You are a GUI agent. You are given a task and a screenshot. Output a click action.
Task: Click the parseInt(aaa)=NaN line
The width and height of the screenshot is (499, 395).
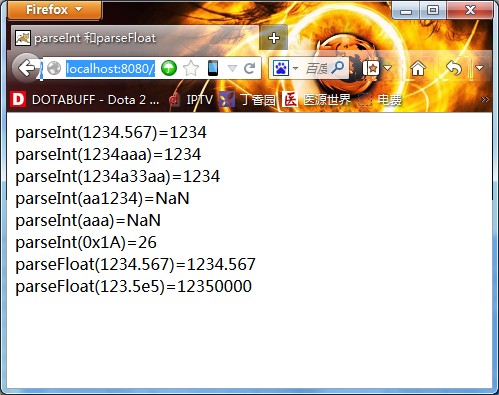point(88,221)
